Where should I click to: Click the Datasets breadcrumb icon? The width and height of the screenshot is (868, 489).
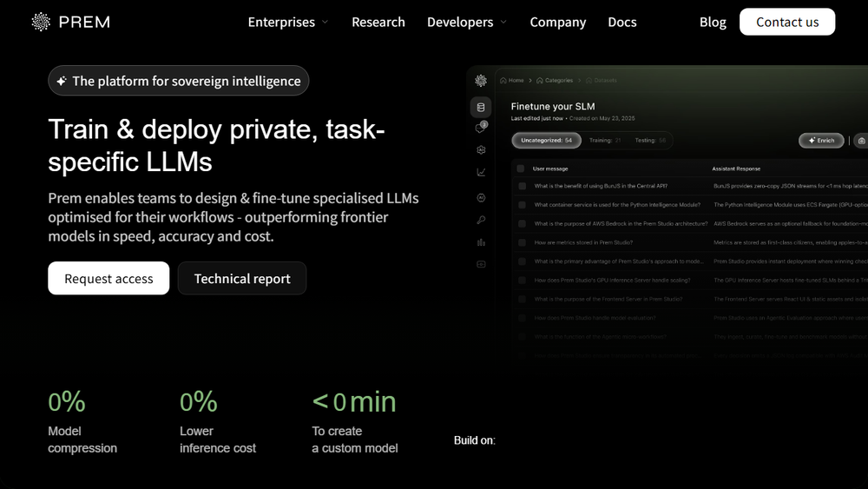tap(589, 80)
